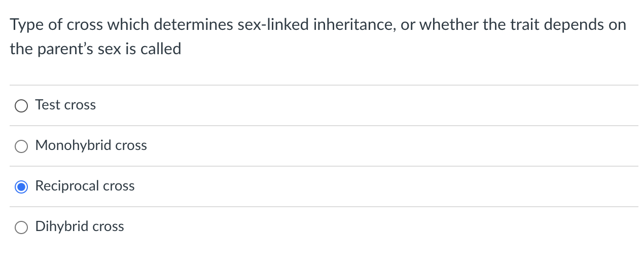Viewport: 644px width, 267px height.
Task: Click the 'Test cross' answer label
Action: (65, 105)
